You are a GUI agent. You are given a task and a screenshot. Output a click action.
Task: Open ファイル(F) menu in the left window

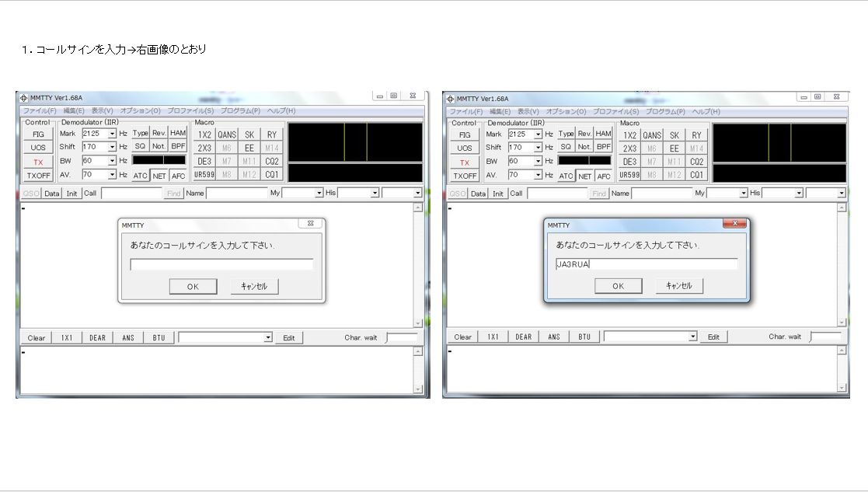40,110
